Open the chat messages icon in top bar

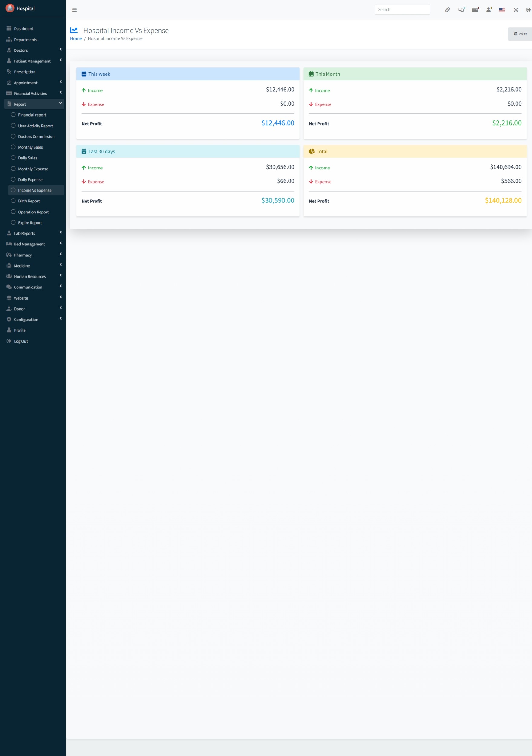coord(461,10)
